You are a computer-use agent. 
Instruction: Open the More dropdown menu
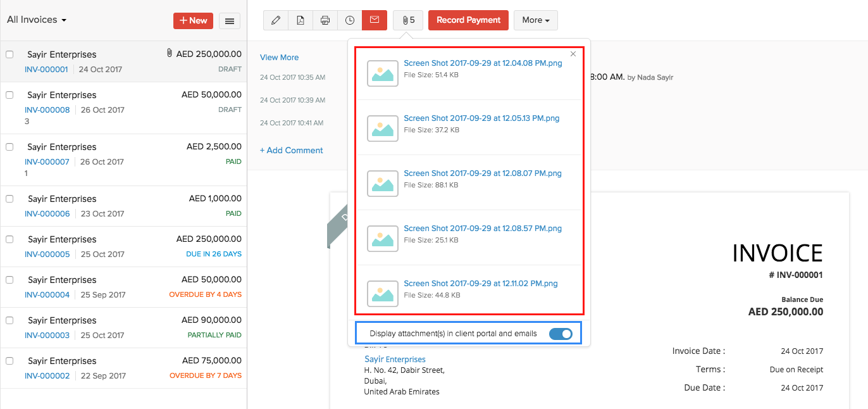click(x=535, y=20)
